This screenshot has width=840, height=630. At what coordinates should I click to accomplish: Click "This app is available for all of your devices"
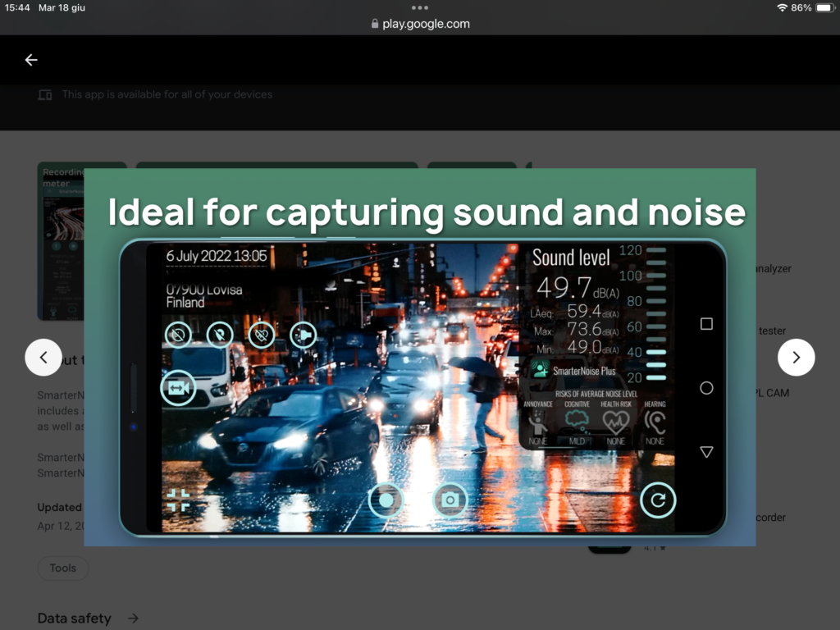[167, 94]
